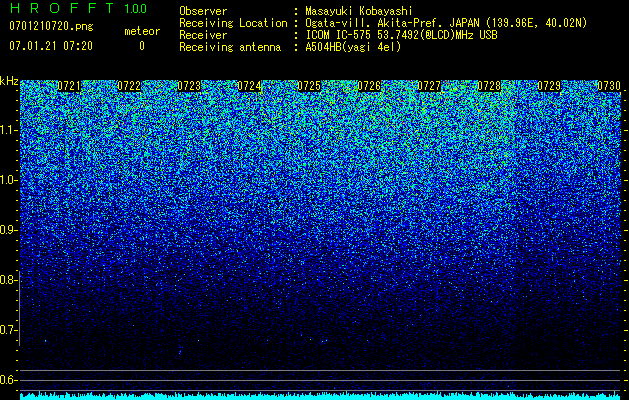The height and width of the screenshot is (400, 629).
Task: Click the 0701210720.png file name
Action: click(51, 27)
